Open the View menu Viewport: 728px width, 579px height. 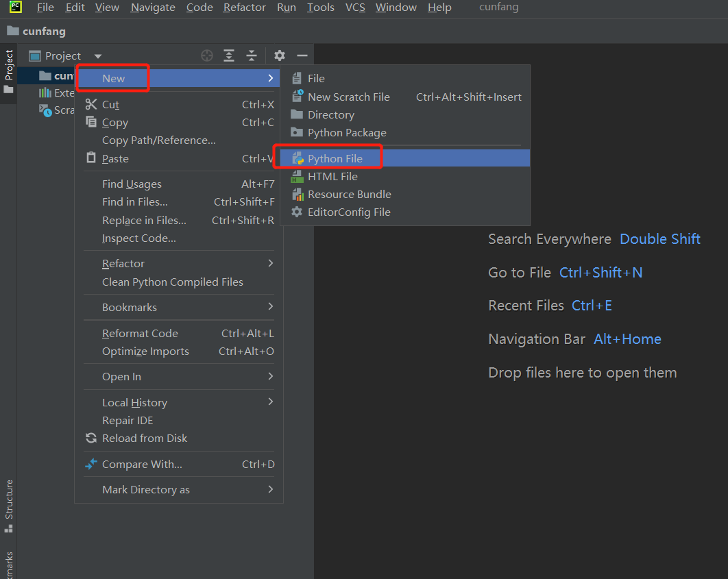107,8
